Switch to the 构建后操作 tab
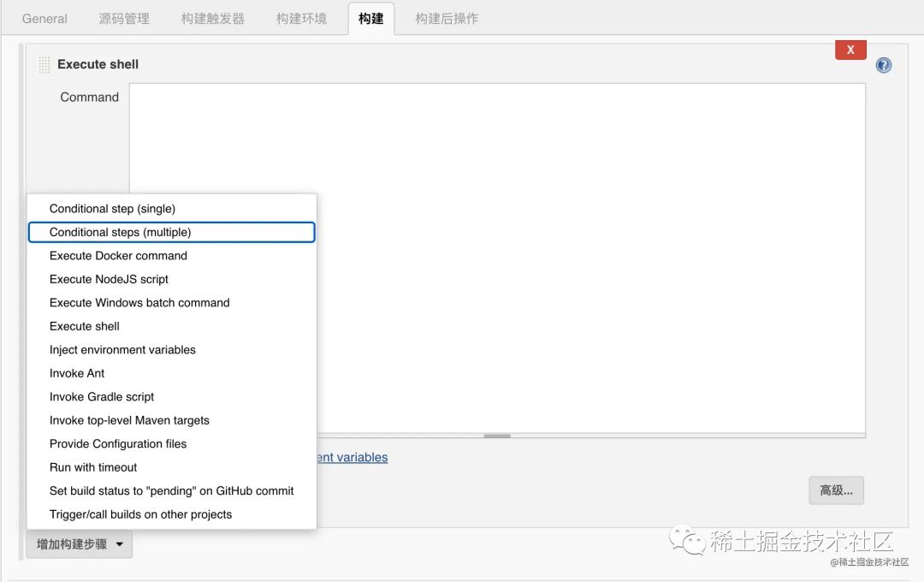Viewport: 924px width, 582px height. point(447,19)
